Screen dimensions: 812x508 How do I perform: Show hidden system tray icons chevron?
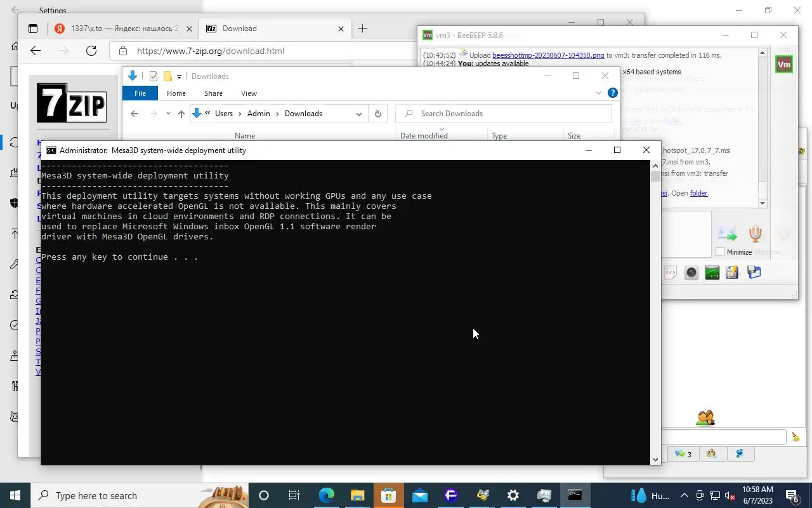coord(684,495)
